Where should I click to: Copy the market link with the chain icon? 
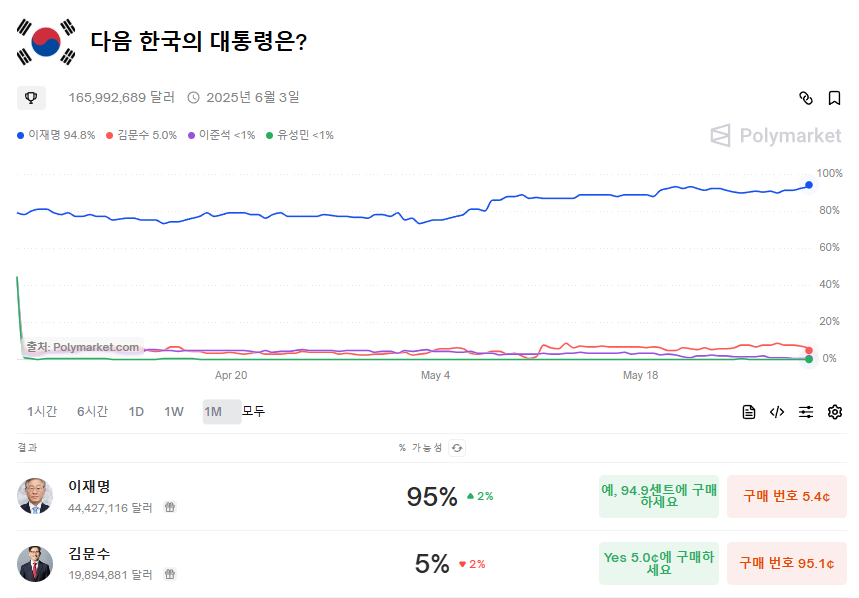coord(806,98)
